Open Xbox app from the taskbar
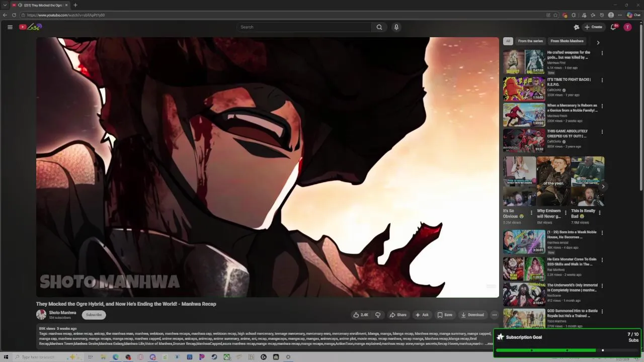This screenshot has width=644, height=362. 227,357
